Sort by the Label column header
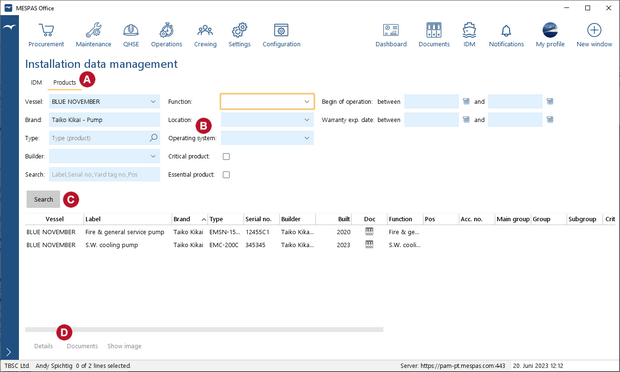 tap(128, 219)
